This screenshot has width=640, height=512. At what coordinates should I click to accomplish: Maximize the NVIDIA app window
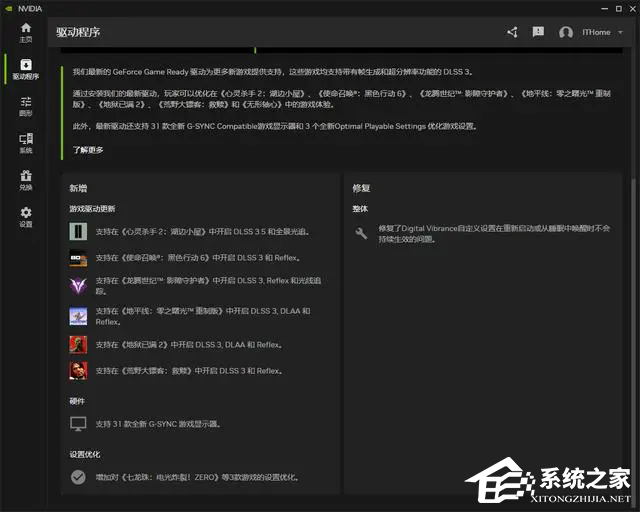coord(619,9)
